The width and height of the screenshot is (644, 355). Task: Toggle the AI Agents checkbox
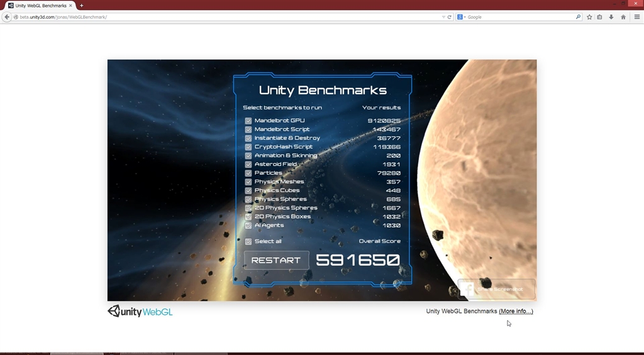point(248,226)
